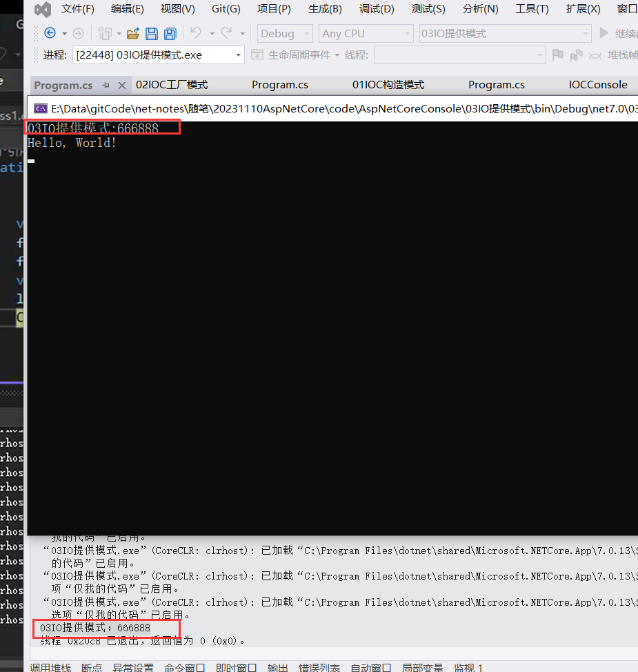This screenshot has width=638, height=672.
Task: Click the navigate backward arrow icon
Action: [x=50, y=33]
